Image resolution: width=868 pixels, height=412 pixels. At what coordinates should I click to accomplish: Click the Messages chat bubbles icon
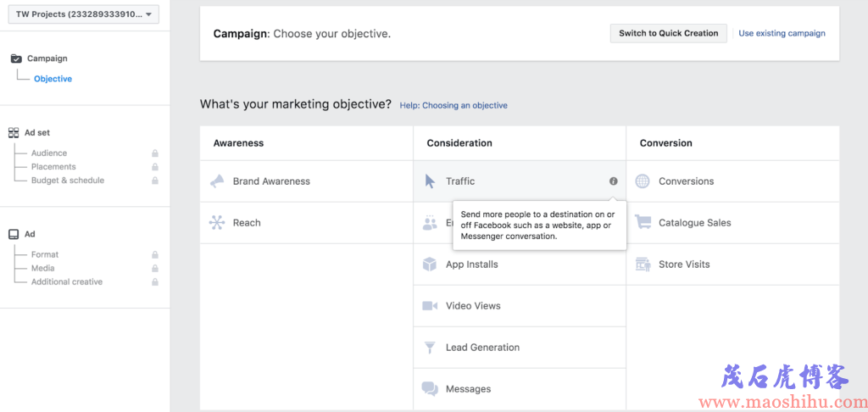(x=430, y=389)
